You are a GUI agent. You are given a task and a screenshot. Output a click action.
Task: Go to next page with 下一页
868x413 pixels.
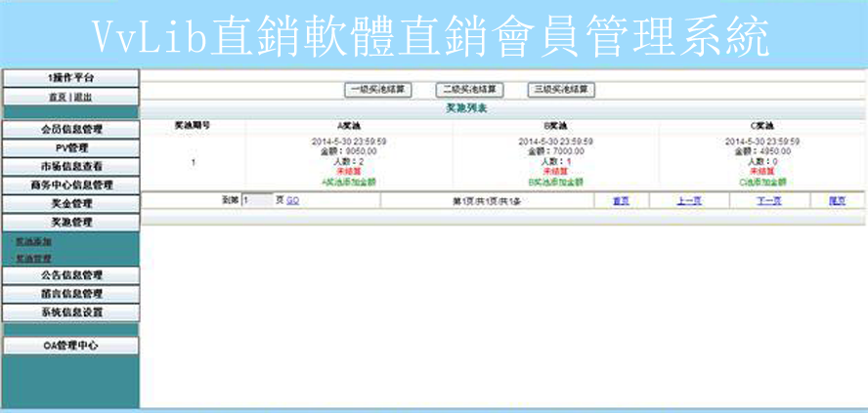[x=769, y=201]
